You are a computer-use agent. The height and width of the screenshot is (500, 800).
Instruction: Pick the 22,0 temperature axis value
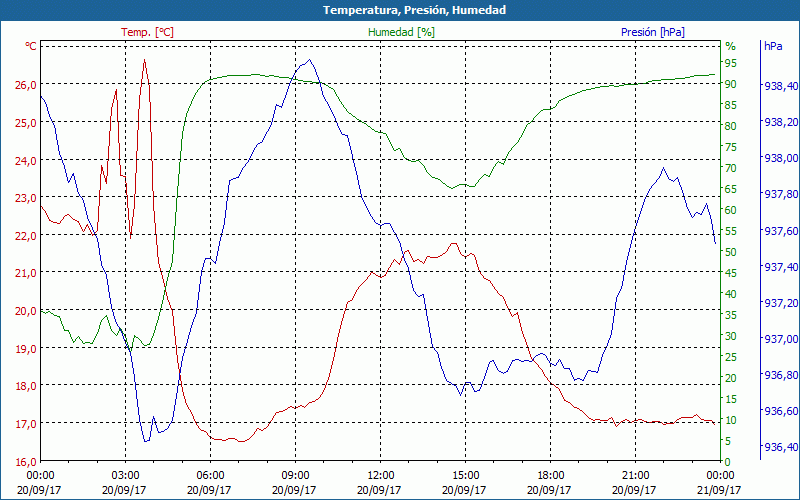click(25, 236)
